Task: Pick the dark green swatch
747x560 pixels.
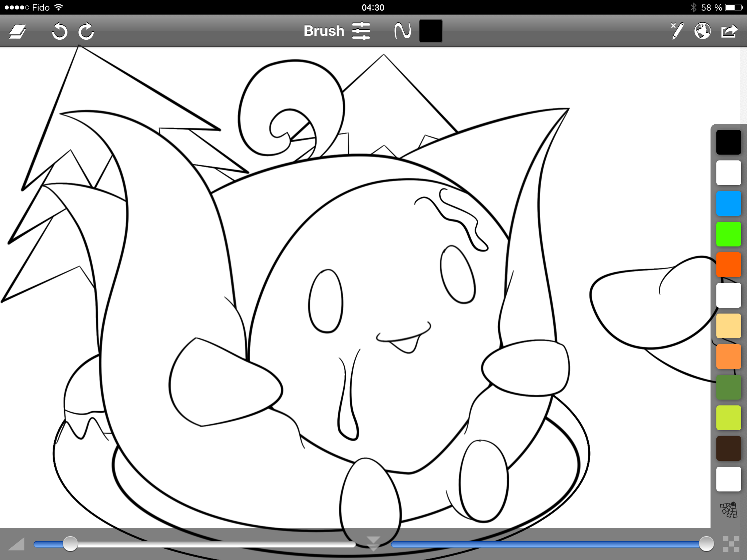Action: [729, 387]
